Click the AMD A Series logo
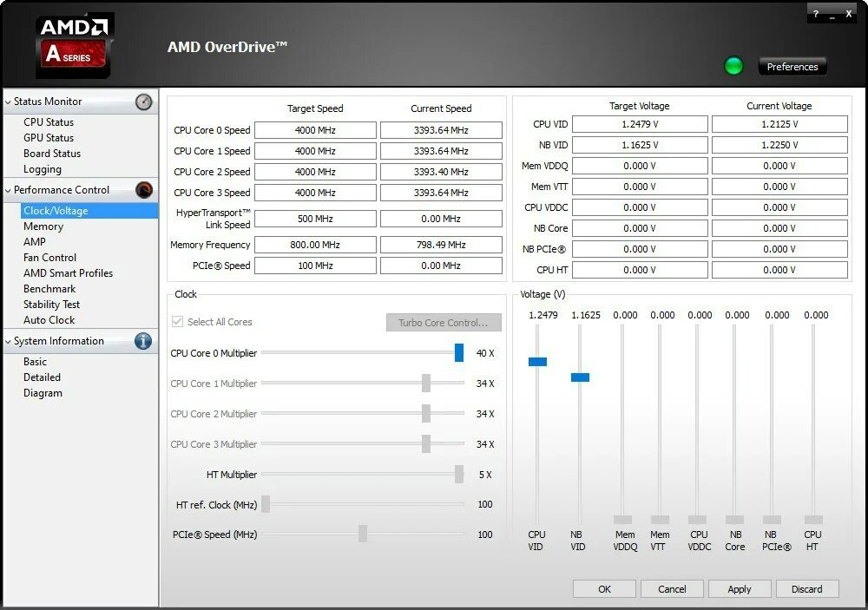The height and width of the screenshot is (610, 868). [75, 46]
